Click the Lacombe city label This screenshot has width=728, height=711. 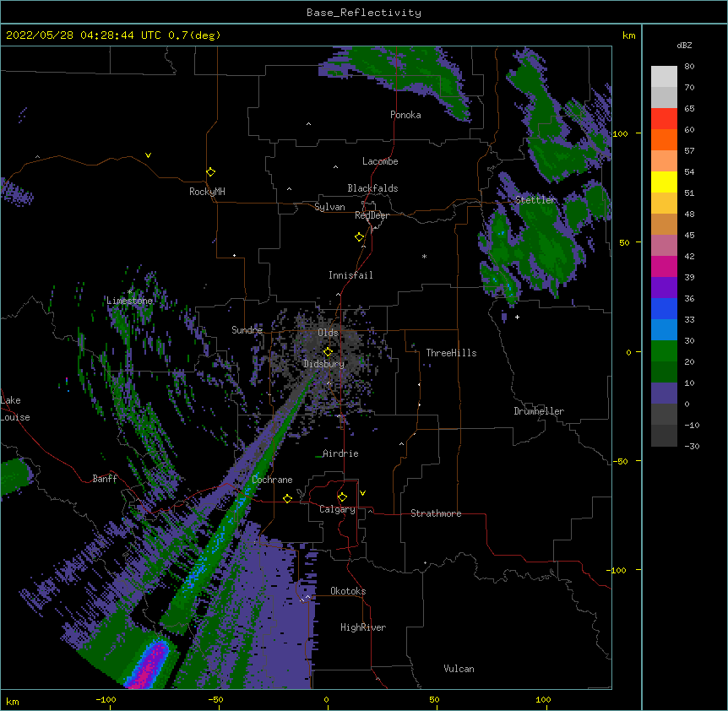click(x=380, y=161)
